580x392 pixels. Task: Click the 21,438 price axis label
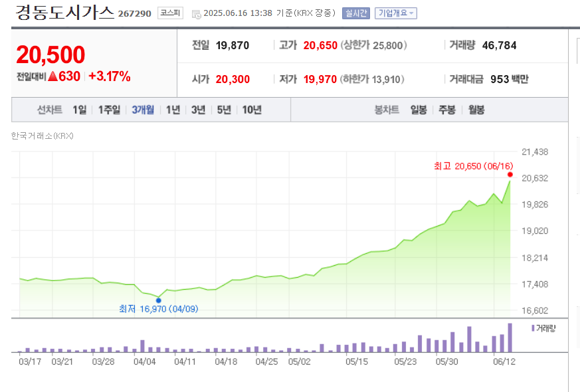click(535, 151)
